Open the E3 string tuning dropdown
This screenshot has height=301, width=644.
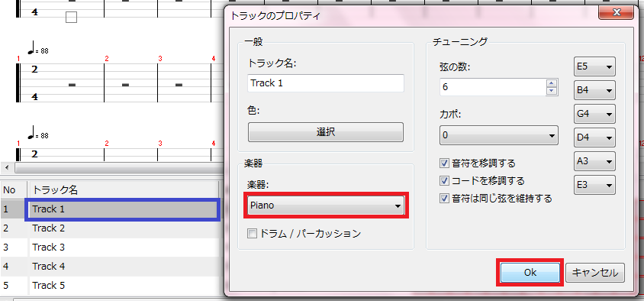594,185
